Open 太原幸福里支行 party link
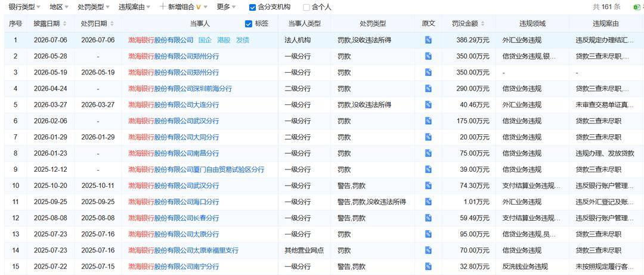 183,251
